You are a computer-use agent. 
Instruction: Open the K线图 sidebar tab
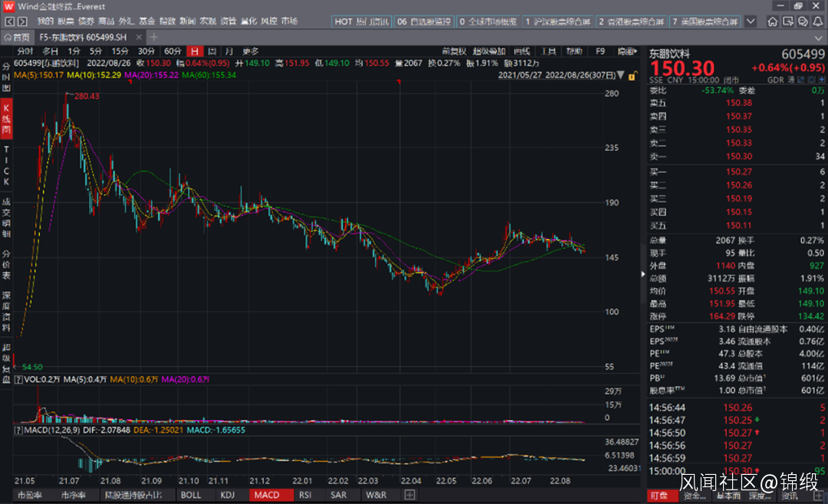[x=6, y=118]
